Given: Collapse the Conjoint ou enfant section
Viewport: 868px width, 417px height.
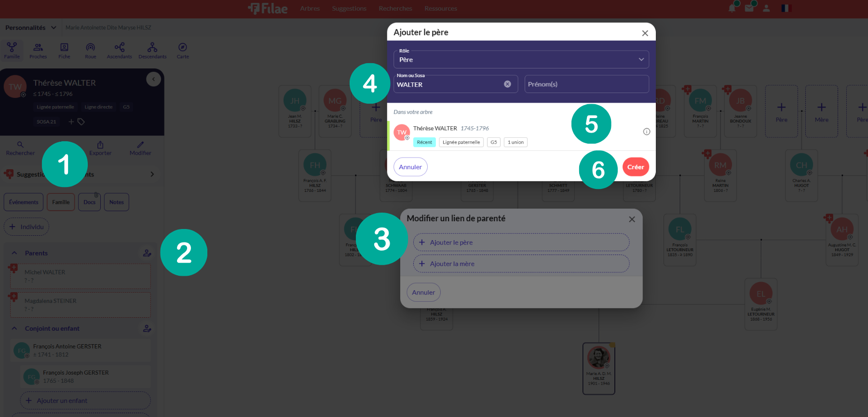Looking at the screenshot, I should pos(14,328).
